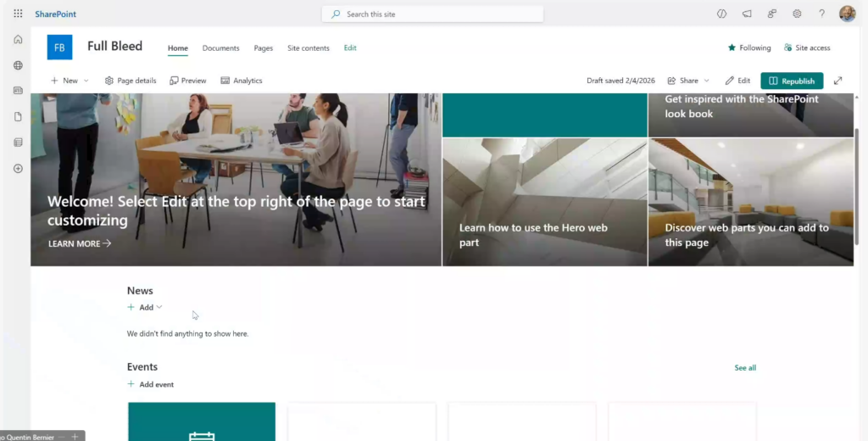Click the Help question mark icon
This screenshot has width=868, height=441.
pyautogui.click(x=821, y=14)
